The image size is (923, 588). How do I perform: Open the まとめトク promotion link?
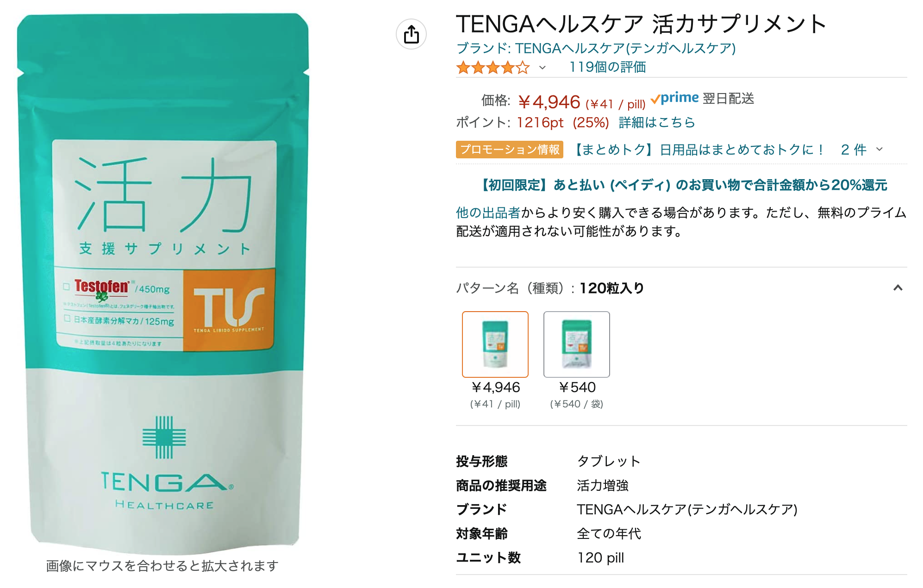(x=698, y=150)
